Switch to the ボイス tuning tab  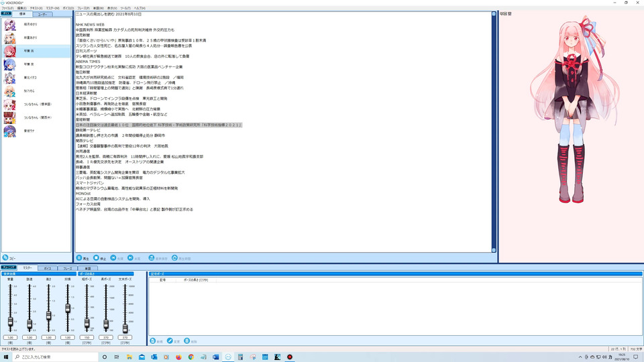[48, 268]
